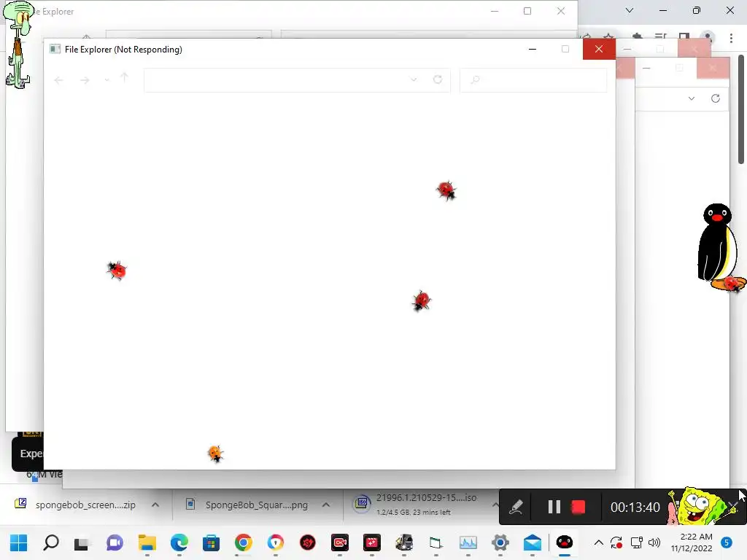
Task: Open notification center badge showing 5
Action: click(x=727, y=542)
